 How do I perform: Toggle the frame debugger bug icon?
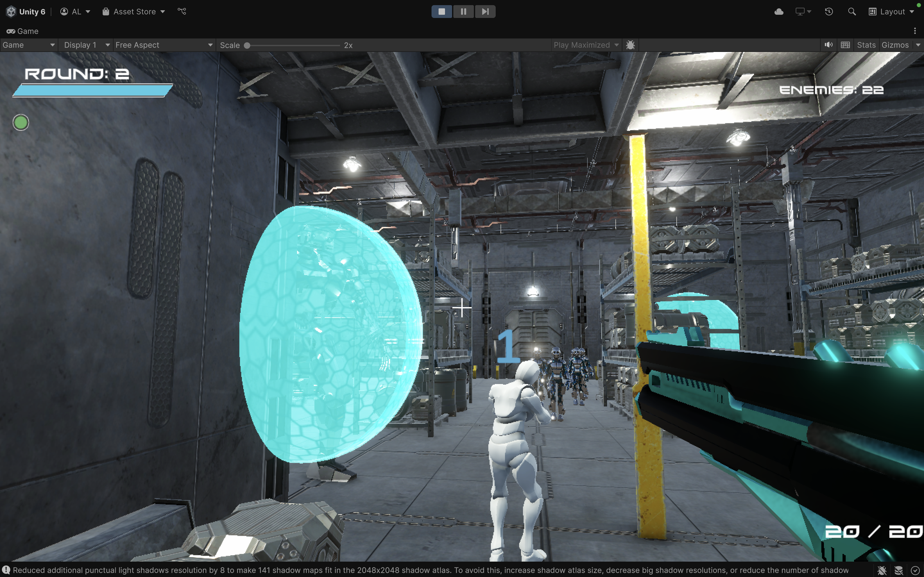pos(630,45)
